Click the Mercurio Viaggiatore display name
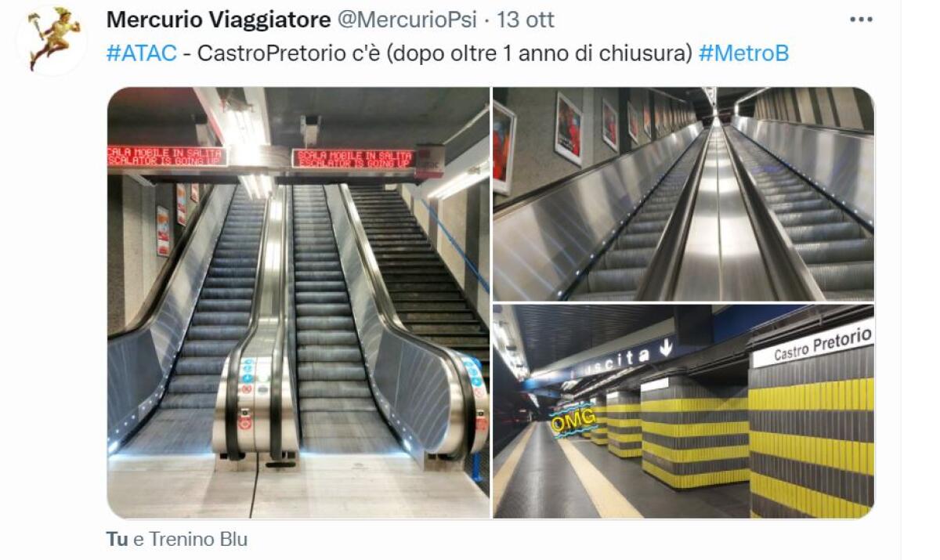 219,19
